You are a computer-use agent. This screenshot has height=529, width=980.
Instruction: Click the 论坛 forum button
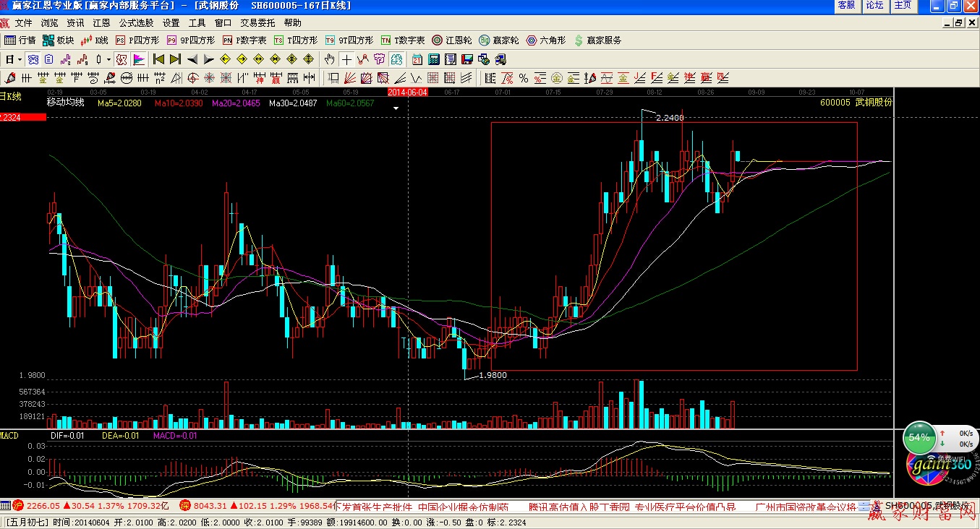pyautogui.click(x=874, y=5)
